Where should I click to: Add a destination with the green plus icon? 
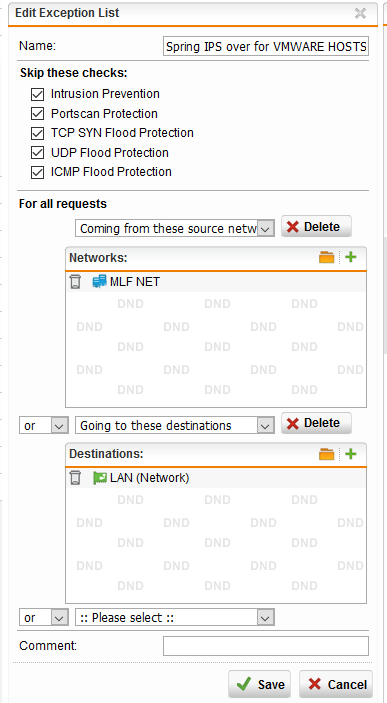point(351,454)
